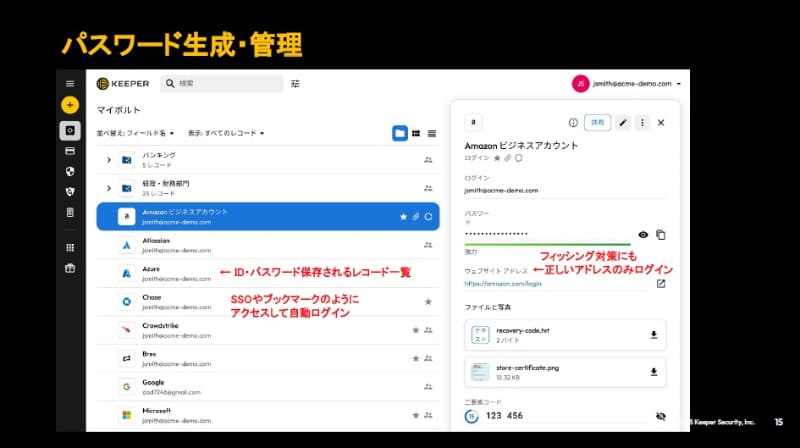The width and height of the screenshot is (800, 448).
Task: Select the Atlassian record
Action: point(268,245)
